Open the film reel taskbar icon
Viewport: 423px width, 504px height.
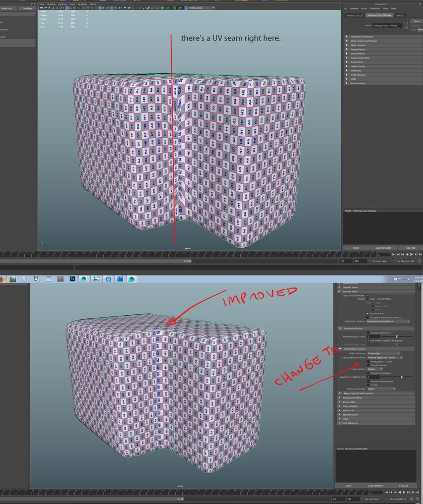point(60,278)
